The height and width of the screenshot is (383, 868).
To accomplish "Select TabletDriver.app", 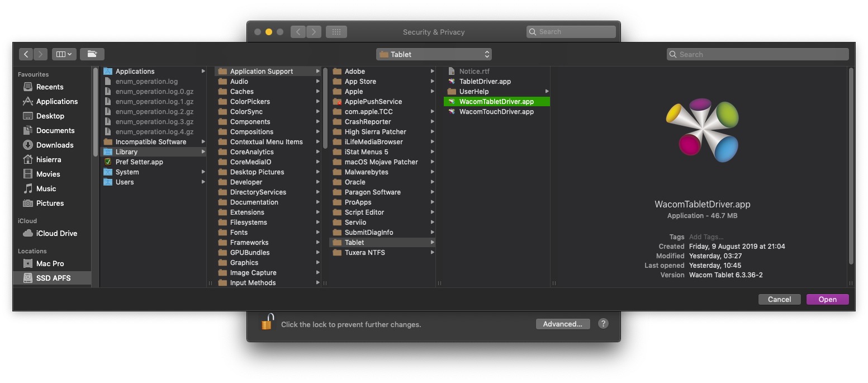I will click(497, 81).
